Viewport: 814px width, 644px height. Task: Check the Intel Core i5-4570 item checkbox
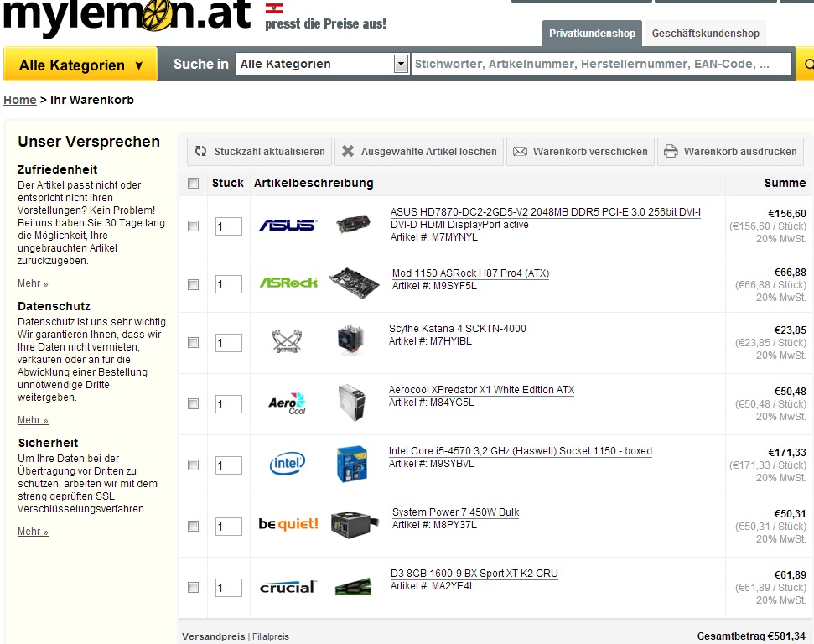click(x=193, y=465)
